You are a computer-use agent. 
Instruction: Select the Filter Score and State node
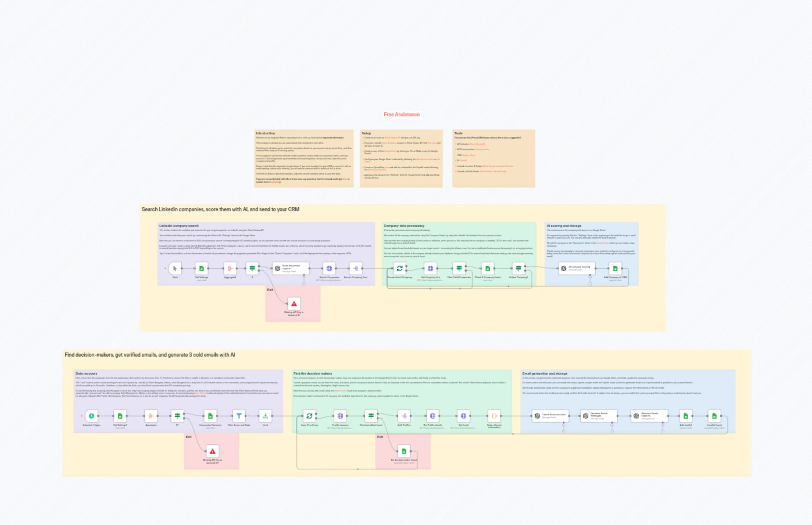pyautogui.click(x=239, y=416)
